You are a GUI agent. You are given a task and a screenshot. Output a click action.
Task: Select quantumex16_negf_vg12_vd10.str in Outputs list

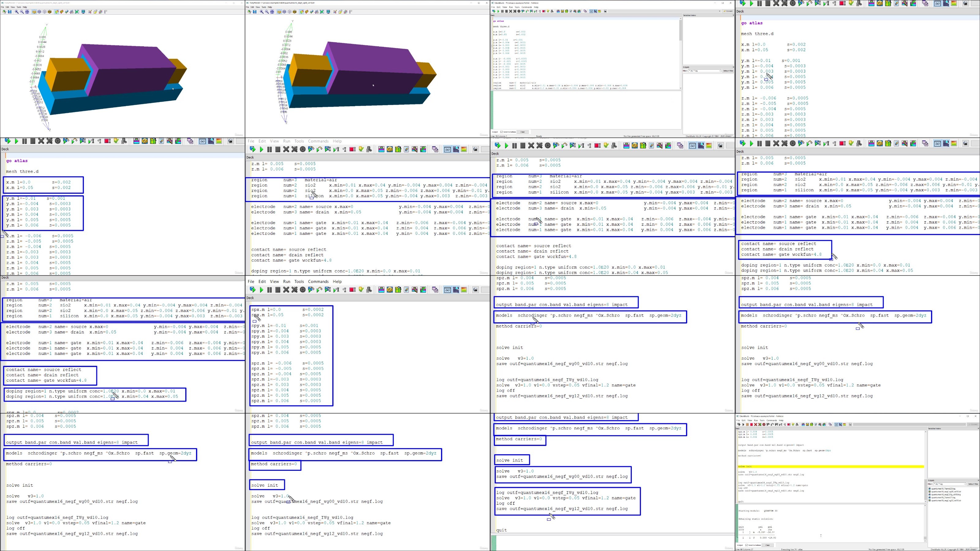pyautogui.click(x=945, y=501)
